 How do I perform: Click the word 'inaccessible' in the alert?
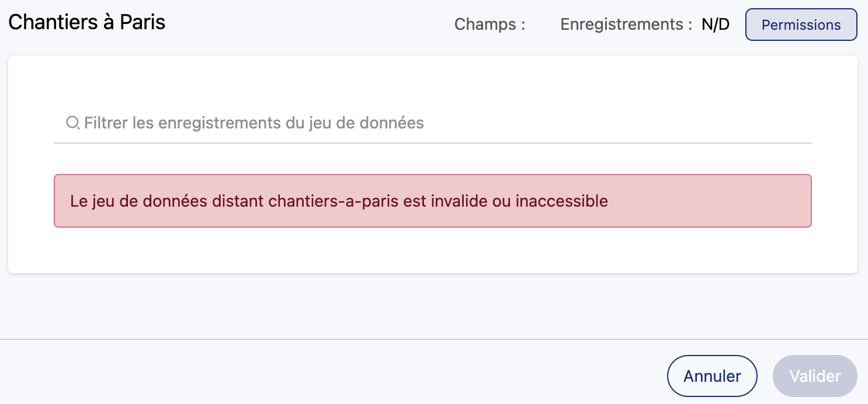tap(562, 201)
